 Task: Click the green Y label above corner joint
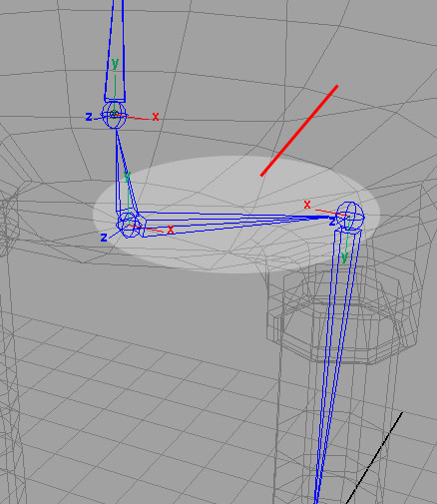(x=127, y=176)
